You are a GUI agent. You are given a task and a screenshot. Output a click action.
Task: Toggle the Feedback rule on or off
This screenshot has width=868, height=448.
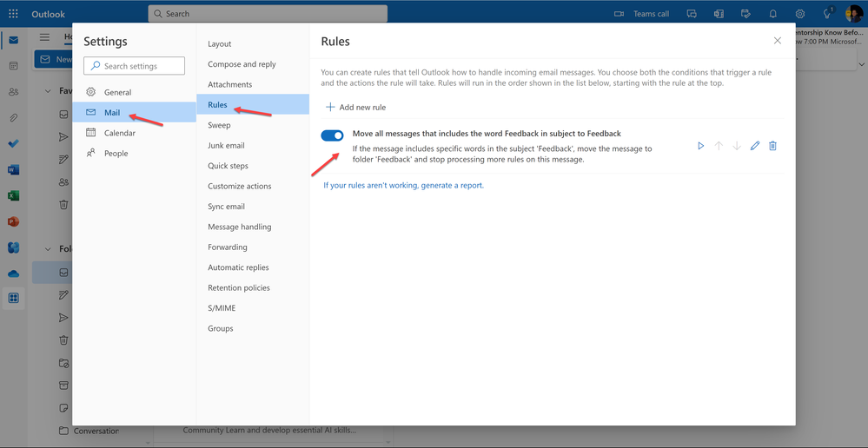(332, 135)
